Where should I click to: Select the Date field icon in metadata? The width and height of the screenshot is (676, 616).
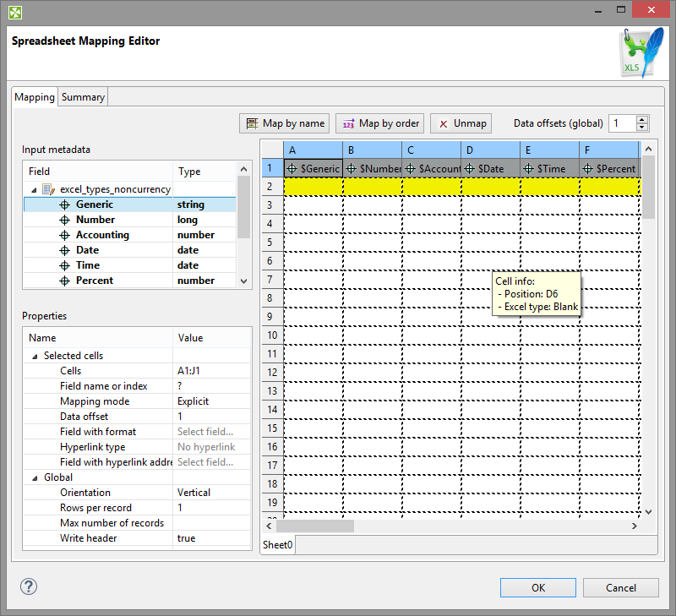(65, 250)
